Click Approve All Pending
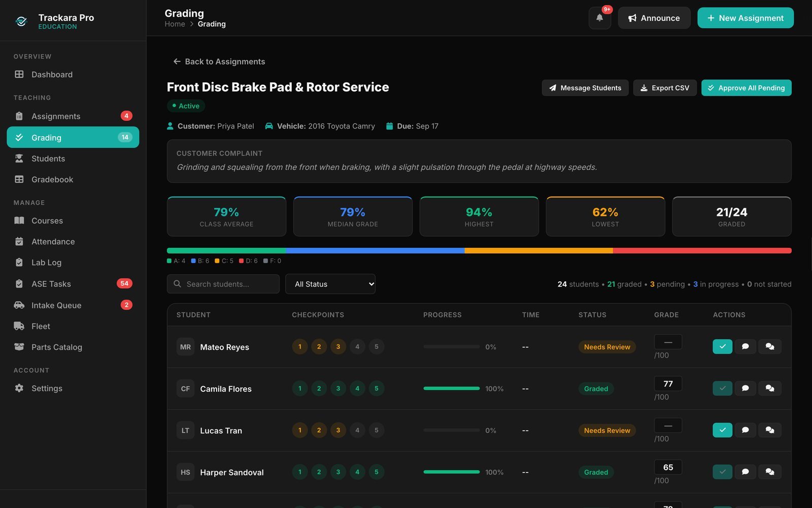 tap(746, 88)
